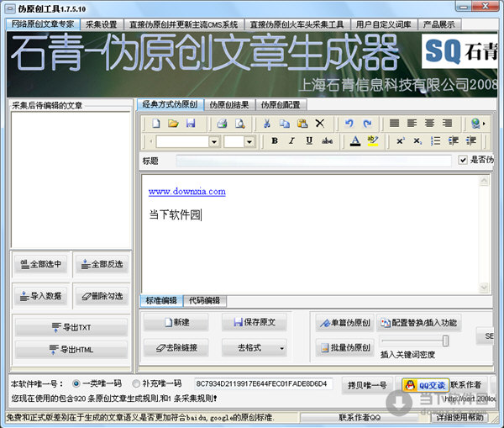Click into the 标题 input field
The width and height of the screenshot is (504, 428).
(x=313, y=161)
